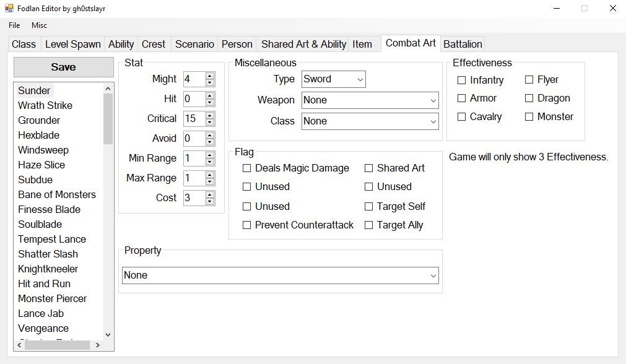Open the Misc menu
Screen dimensions: 626x364
(x=39, y=25)
